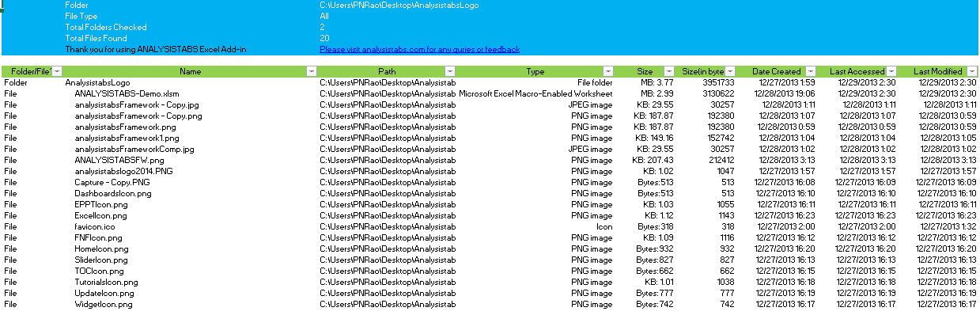Screen dimensions: 980x315
Task: Open the Size column filter dropdown
Action: [x=669, y=71]
